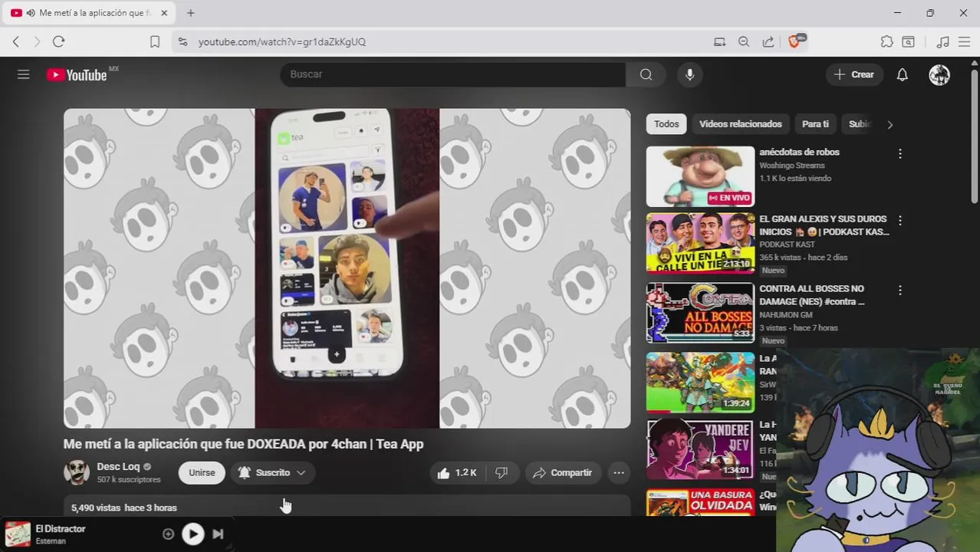980x552 pixels.
Task: Play El Distractor in mini player
Action: [193, 534]
